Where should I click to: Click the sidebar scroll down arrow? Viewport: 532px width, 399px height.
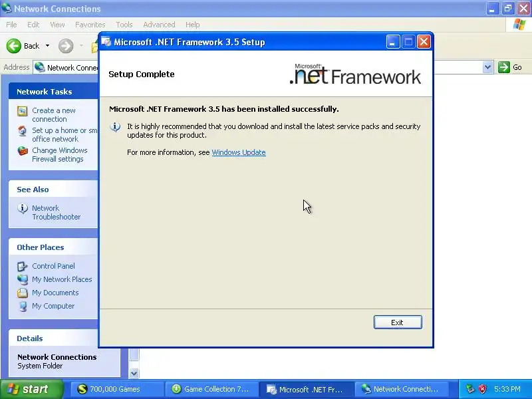(x=134, y=373)
